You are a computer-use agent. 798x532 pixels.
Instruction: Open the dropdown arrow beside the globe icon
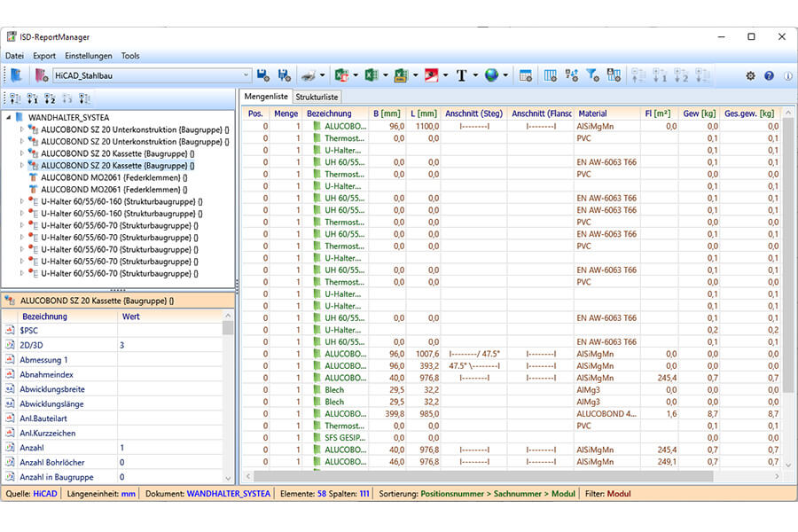505,75
